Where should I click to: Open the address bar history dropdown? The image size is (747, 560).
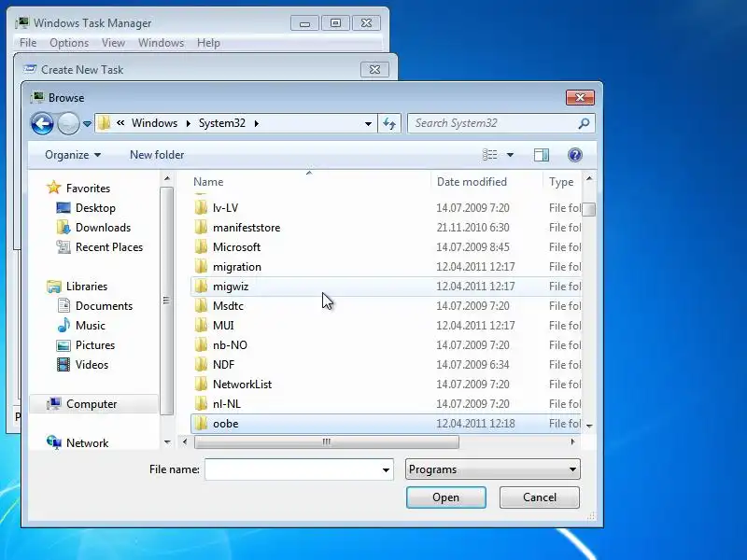pyautogui.click(x=368, y=124)
